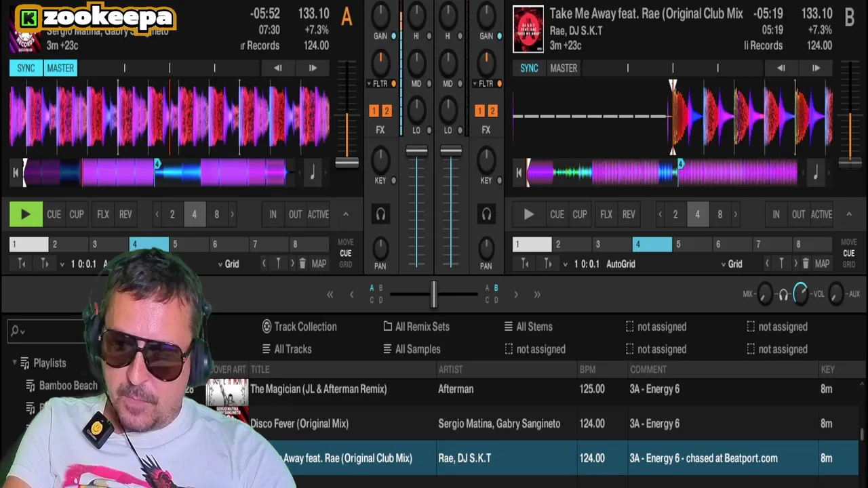Click Deck B trash icon to delete cue
The height and width of the screenshot is (488, 868).
click(x=806, y=264)
